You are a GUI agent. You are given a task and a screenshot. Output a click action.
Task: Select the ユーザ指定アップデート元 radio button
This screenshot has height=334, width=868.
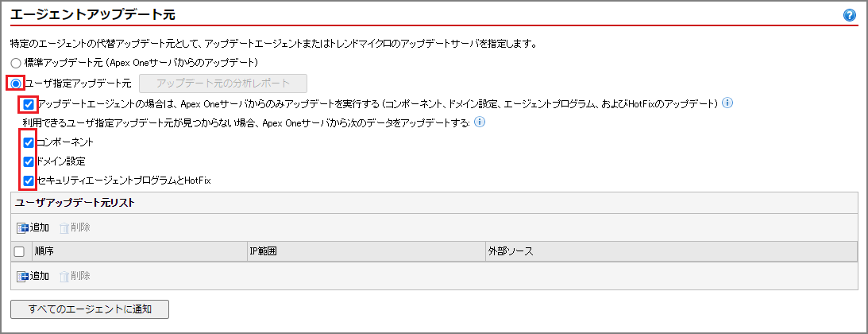pos(16,83)
